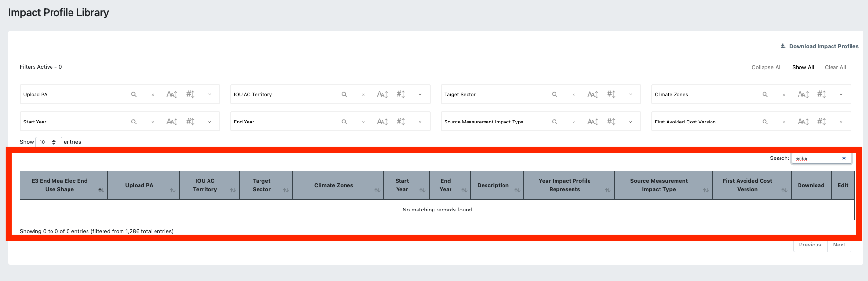The width and height of the screenshot is (868, 281).
Task: Sort Start Year filter alphabetically
Action: click(x=172, y=122)
